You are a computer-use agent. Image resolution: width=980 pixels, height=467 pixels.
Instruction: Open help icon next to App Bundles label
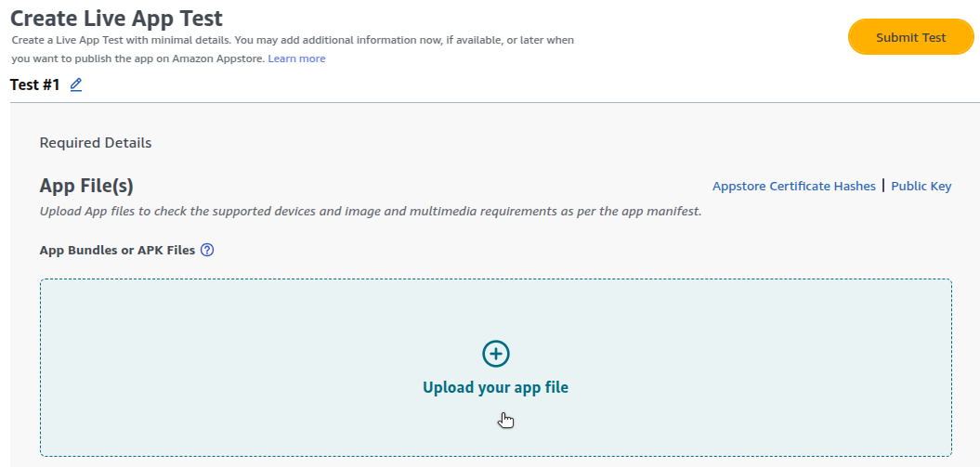coord(207,250)
